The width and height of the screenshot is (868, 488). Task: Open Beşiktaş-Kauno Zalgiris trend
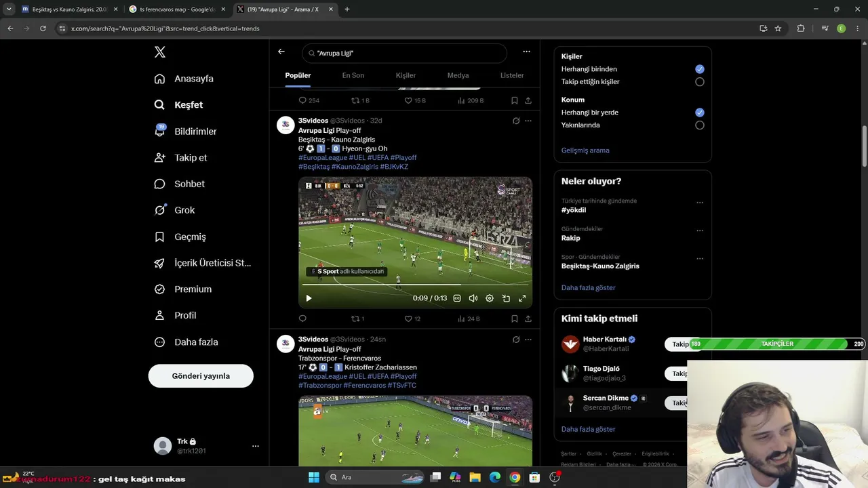(600, 266)
